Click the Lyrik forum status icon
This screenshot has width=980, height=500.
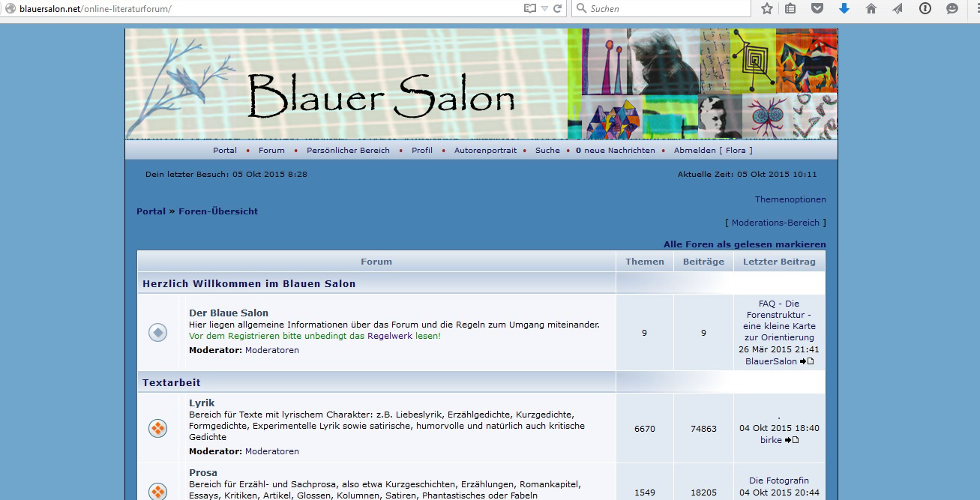(x=157, y=428)
